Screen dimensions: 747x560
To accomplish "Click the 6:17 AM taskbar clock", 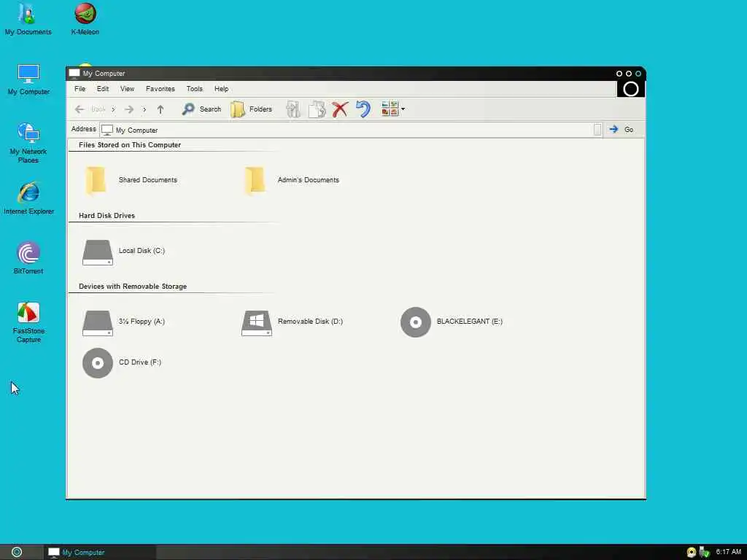I will [729, 552].
